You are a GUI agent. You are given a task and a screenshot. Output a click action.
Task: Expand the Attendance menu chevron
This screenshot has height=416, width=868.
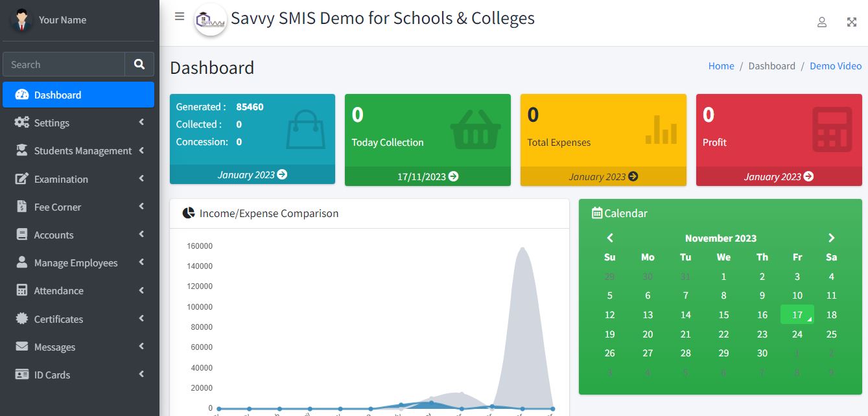tap(141, 290)
